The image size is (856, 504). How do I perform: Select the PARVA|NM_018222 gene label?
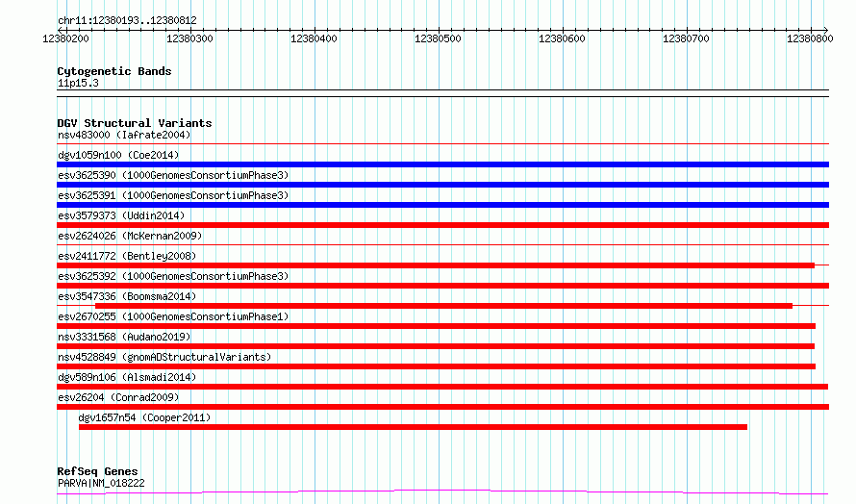[x=101, y=483]
